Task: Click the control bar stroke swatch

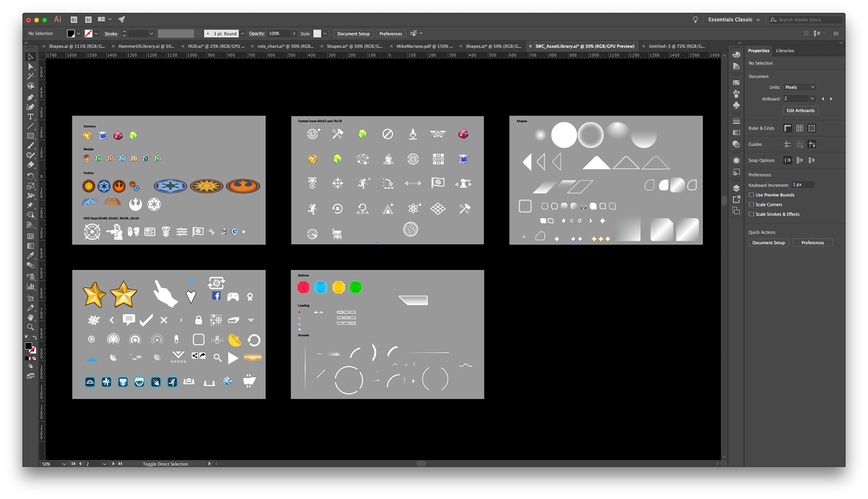Action: point(89,33)
